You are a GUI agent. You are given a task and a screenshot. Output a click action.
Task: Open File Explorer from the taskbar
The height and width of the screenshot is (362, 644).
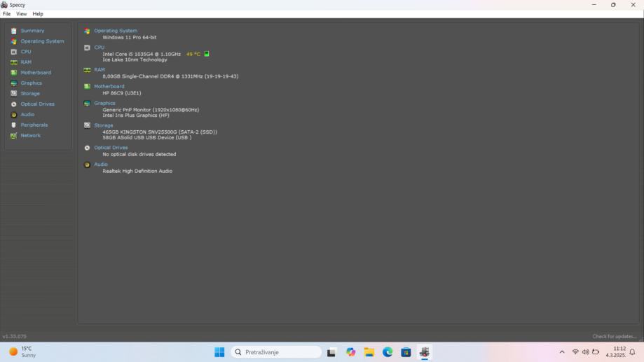click(369, 352)
